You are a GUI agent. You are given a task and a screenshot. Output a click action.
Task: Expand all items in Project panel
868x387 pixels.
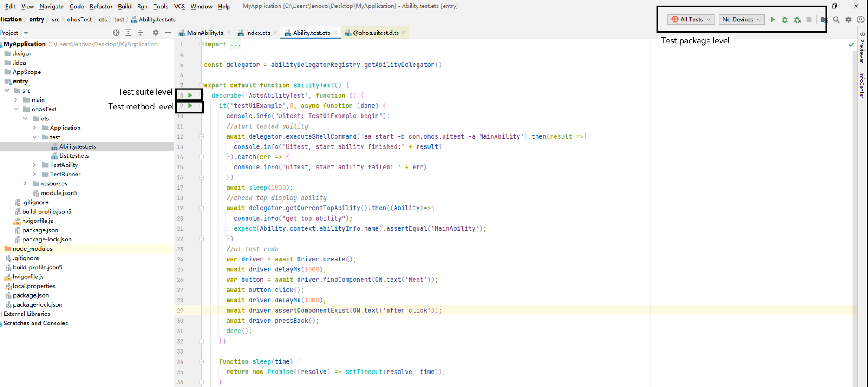tap(128, 33)
